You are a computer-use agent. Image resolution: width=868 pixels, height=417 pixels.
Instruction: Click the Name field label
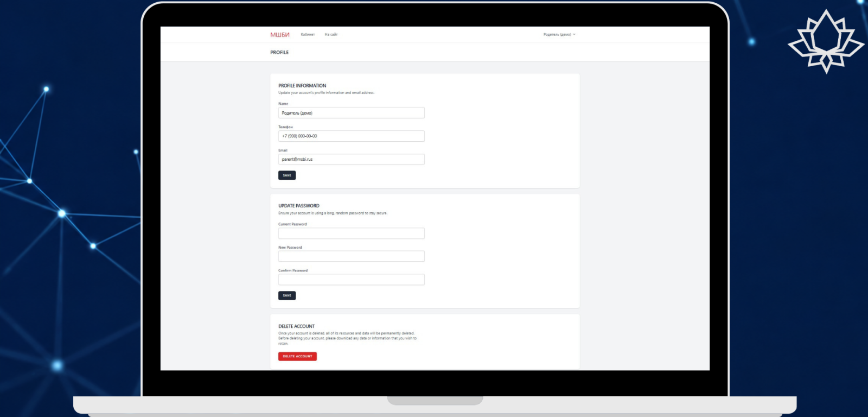click(x=283, y=104)
